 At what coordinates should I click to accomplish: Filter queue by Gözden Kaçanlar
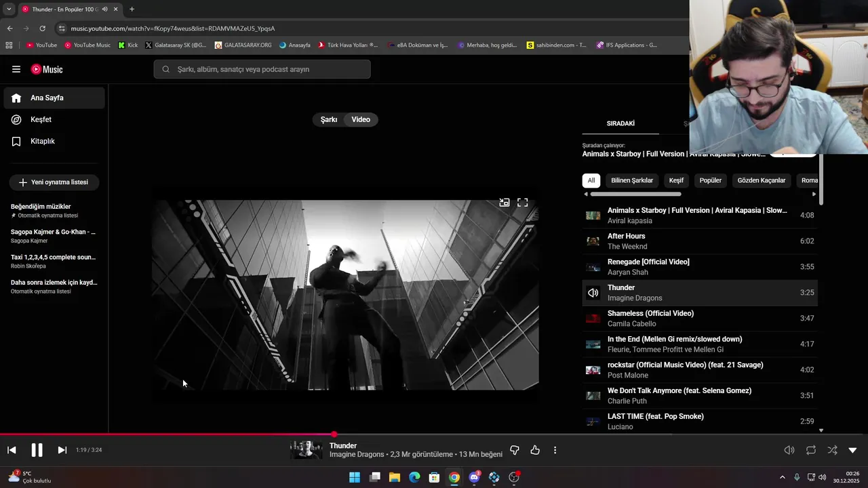click(762, 180)
